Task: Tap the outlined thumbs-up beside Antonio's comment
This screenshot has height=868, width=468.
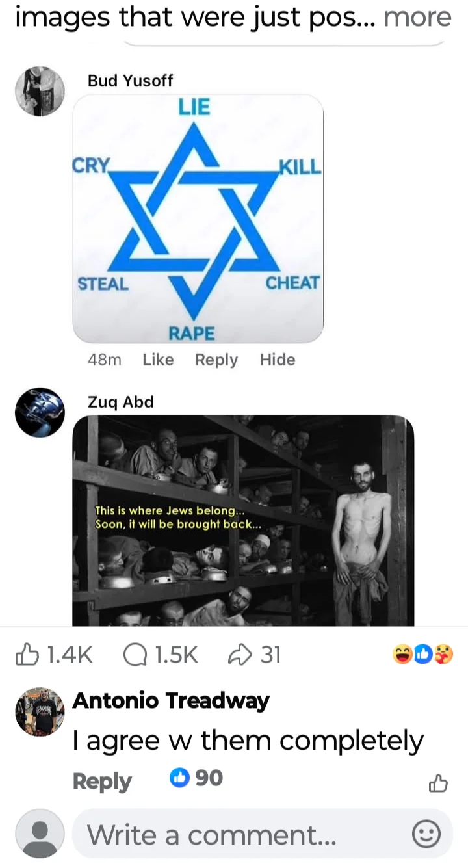Action: pyautogui.click(x=439, y=783)
